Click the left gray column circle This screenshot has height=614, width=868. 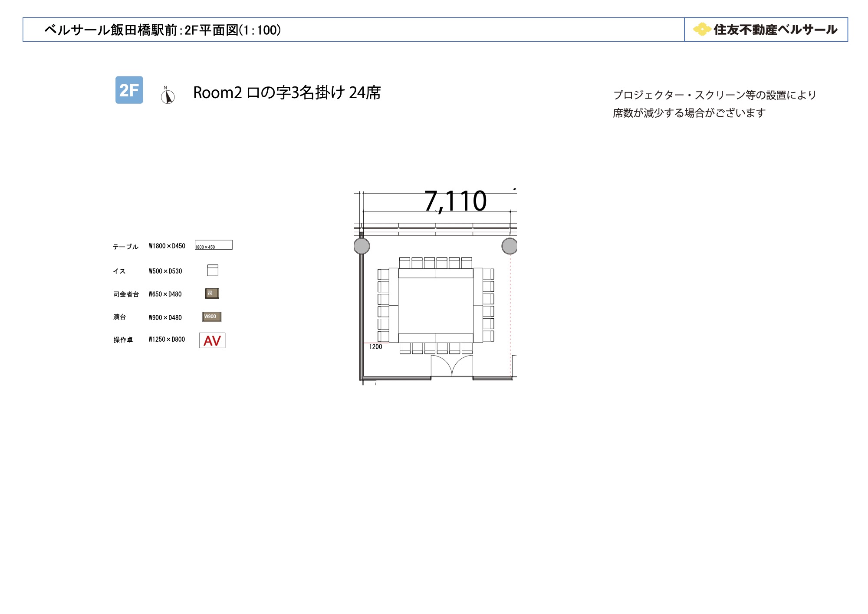(x=362, y=246)
